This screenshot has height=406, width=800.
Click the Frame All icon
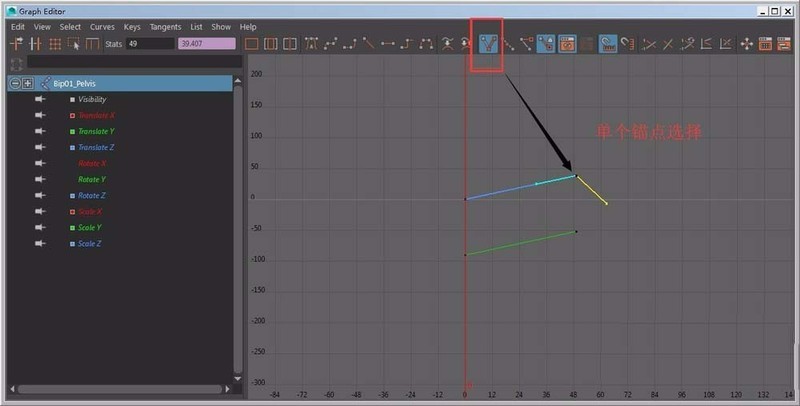click(x=252, y=44)
